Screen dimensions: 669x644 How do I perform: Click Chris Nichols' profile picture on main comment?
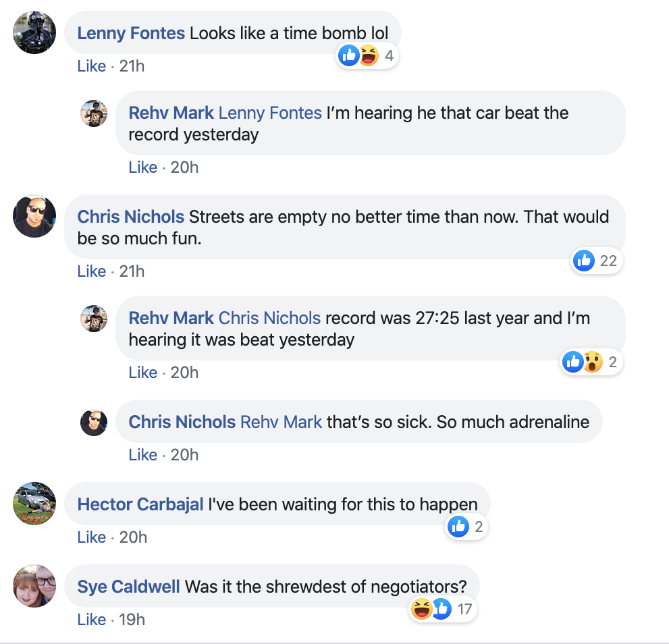coord(34,217)
